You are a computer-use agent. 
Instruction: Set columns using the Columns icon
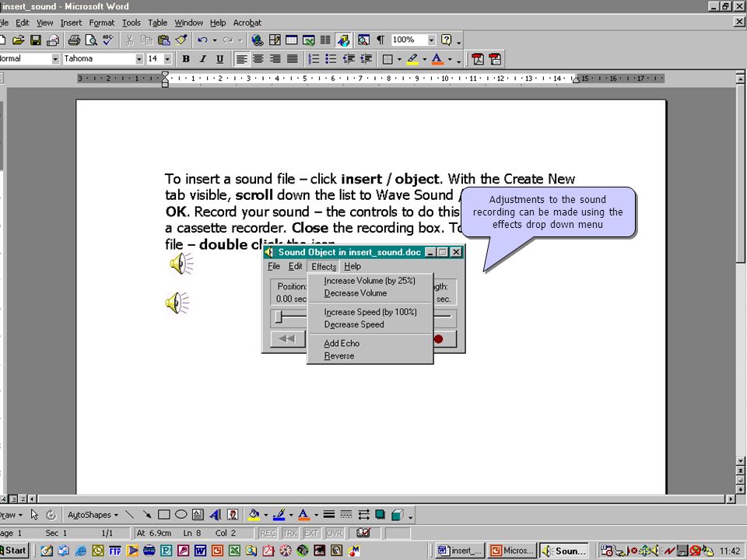click(325, 40)
